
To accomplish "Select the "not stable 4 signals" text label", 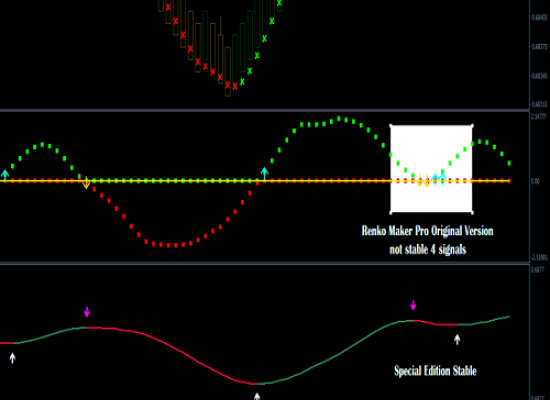I will pos(428,249).
